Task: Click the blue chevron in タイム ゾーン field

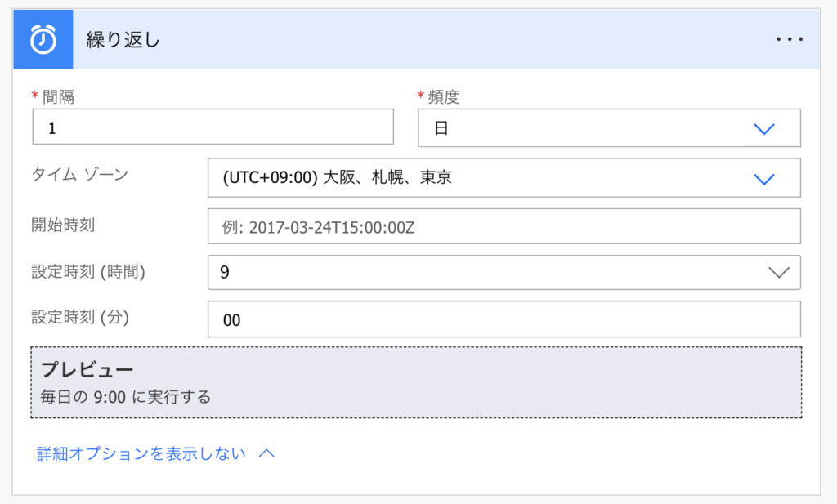Action: tap(764, 179)
